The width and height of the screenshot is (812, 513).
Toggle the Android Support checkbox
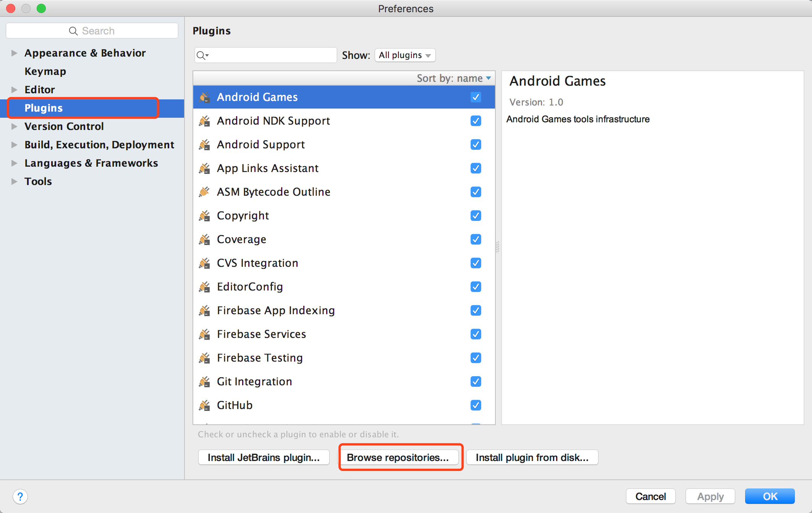(476, 144)
